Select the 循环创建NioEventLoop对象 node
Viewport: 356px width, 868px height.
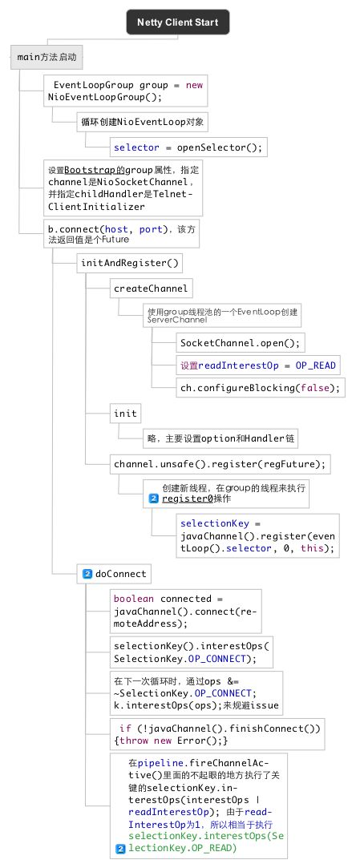142,122
